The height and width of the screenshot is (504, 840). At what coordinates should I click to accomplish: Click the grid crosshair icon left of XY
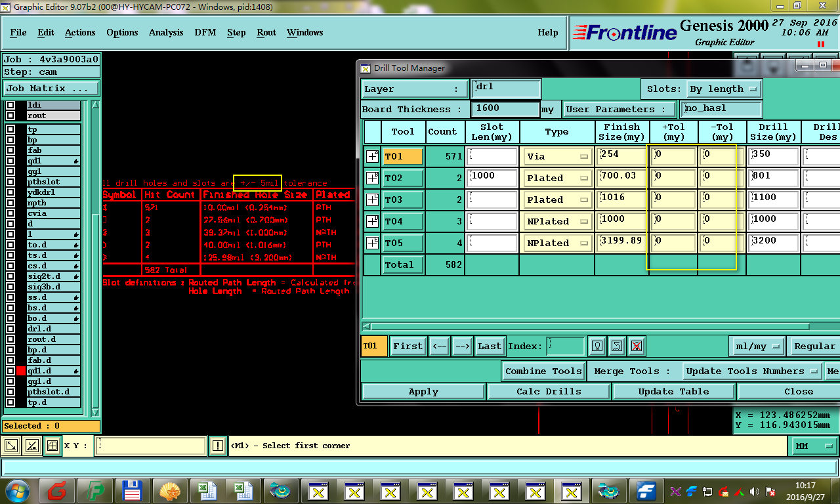52,446
